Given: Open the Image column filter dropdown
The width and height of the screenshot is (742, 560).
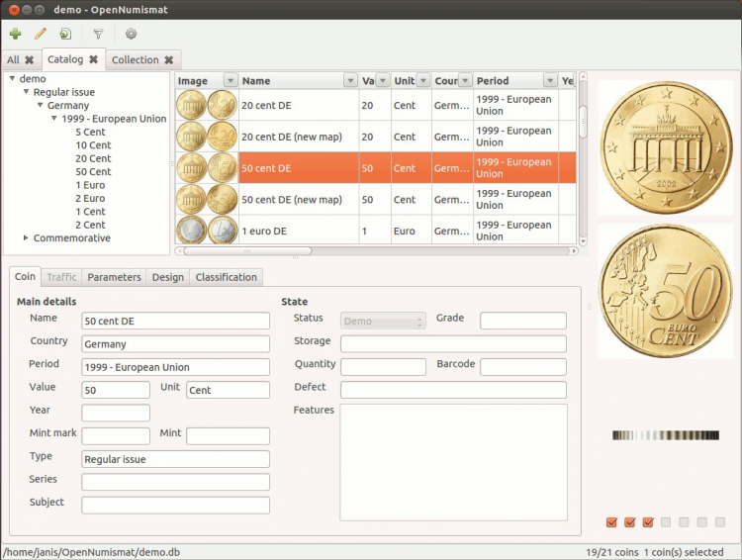Looking at the screenshot, I should pyautogui.click(x=231, y=81).
